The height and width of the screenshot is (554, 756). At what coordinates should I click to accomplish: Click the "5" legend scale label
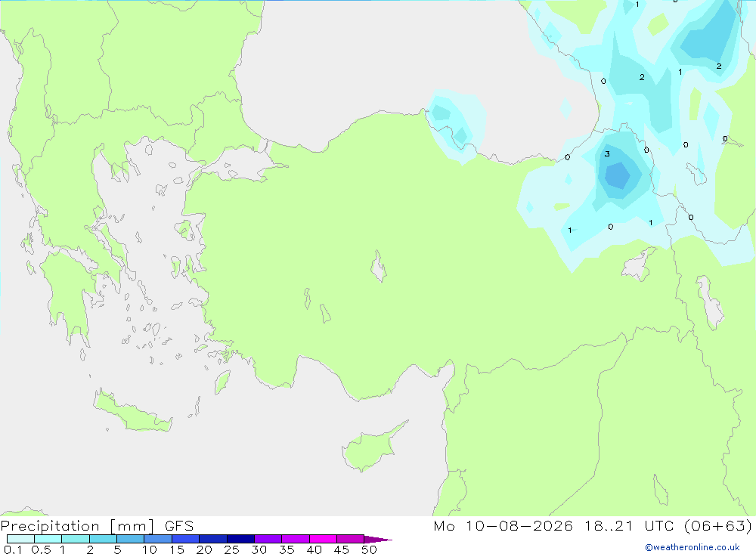point(117,549)
